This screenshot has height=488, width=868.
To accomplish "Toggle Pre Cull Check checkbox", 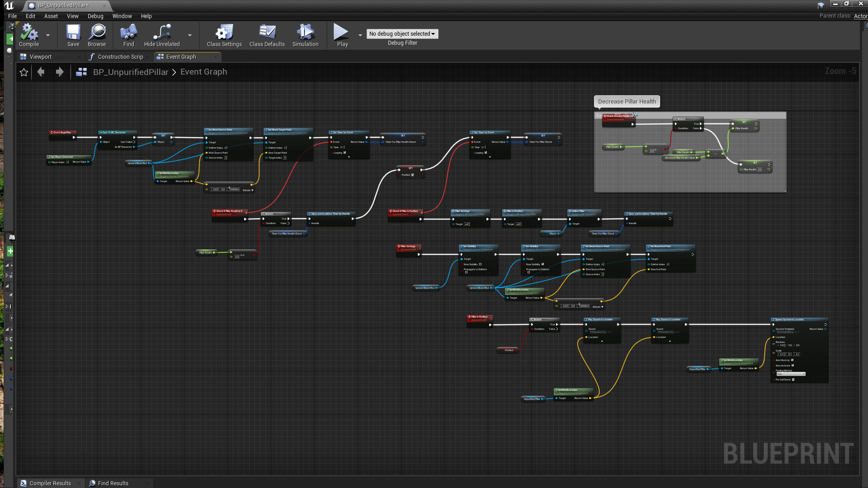I will 793,380.
